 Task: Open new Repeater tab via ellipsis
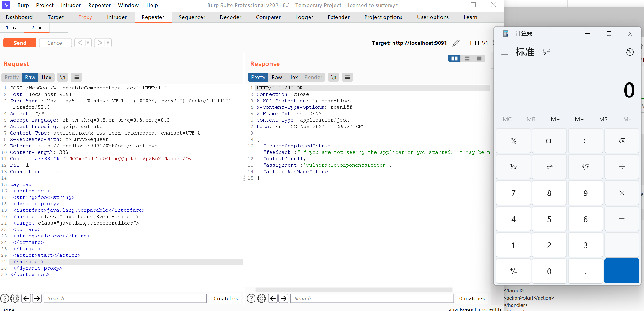coord(58,28)
